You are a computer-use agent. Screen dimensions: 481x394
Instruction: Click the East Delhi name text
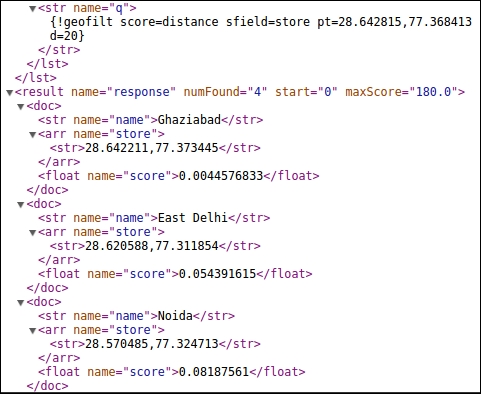point(192,218)
